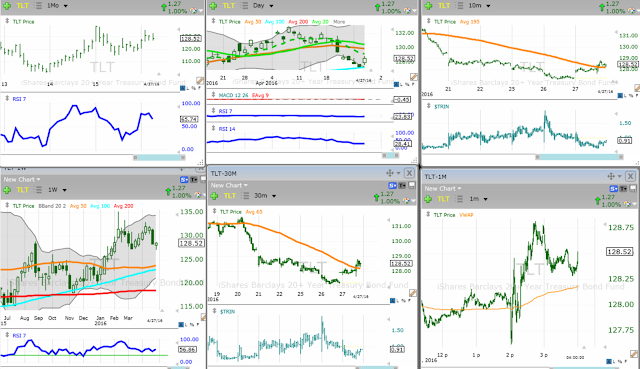Screen dimensions: 640x369
Task: Open the watchlist lines icon beside TLT in the 30m chart
Action: click(x=245, y=196)
